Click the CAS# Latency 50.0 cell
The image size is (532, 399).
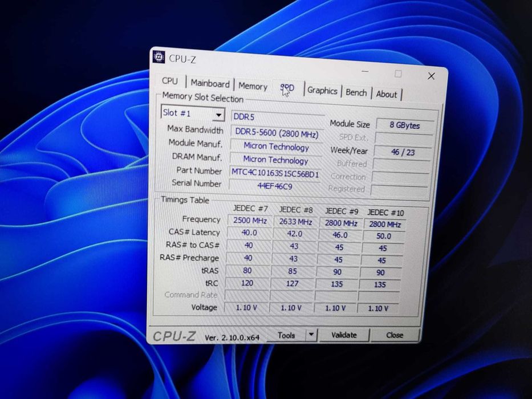pyautogui.click(x=384, y=236)
